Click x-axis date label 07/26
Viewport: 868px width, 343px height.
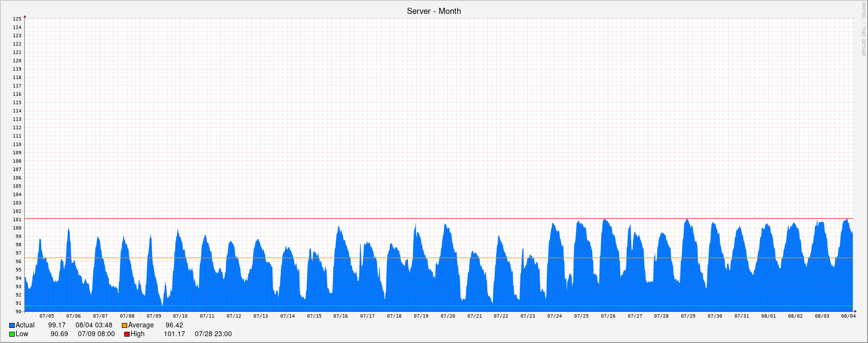click(608, 316)
